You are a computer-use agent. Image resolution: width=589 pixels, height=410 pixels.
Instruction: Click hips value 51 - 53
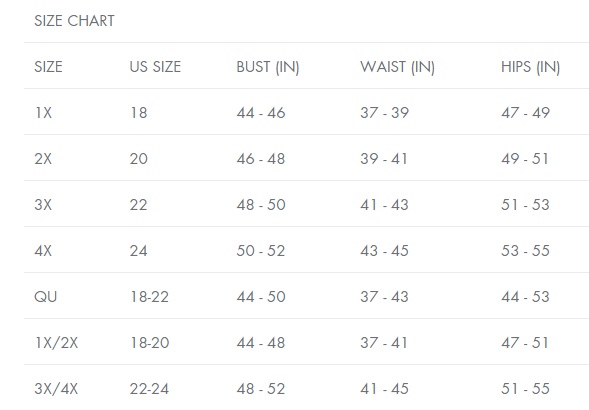click(526, 205)
